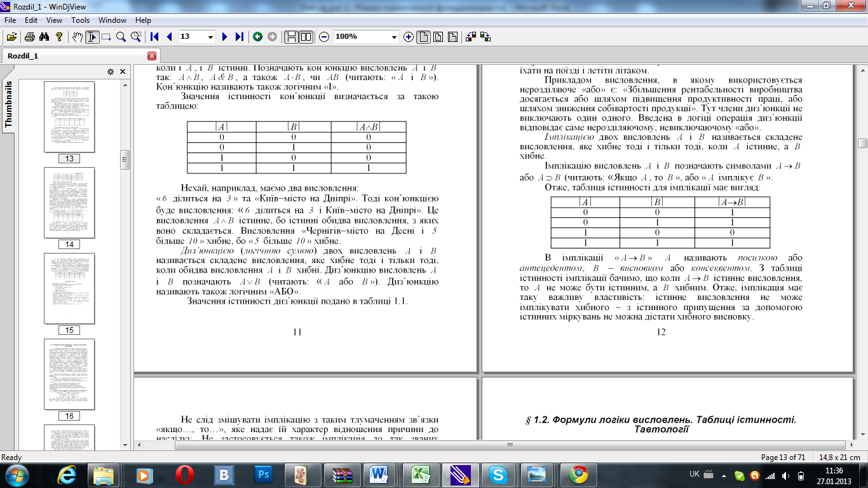Open the Help menu
This screenshot has height=488, width=868.
pyautogui.click(x=143, y=20)
